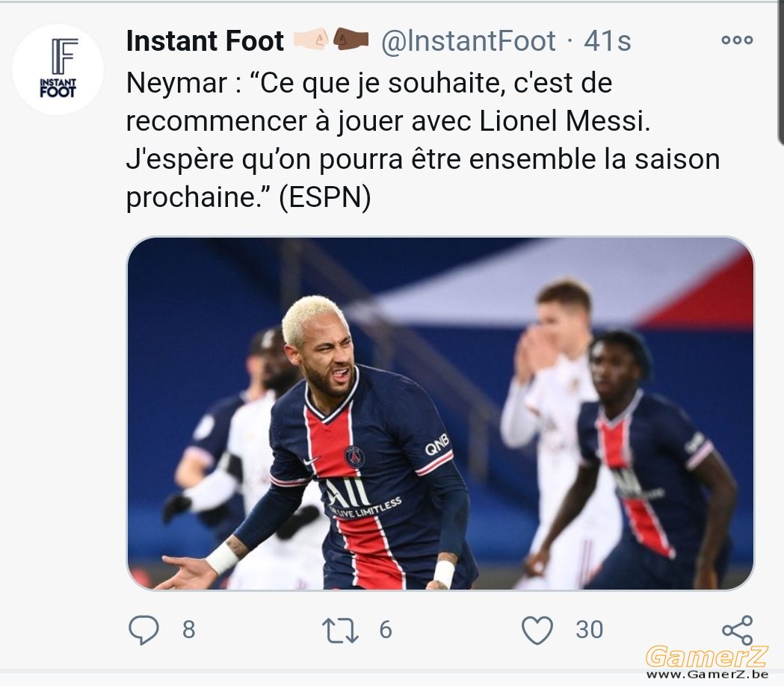Image resolution: width=784 pixels, height=686 pixels.
Task: Open the Instant Foot display name
Action: [x=205, y=40]
